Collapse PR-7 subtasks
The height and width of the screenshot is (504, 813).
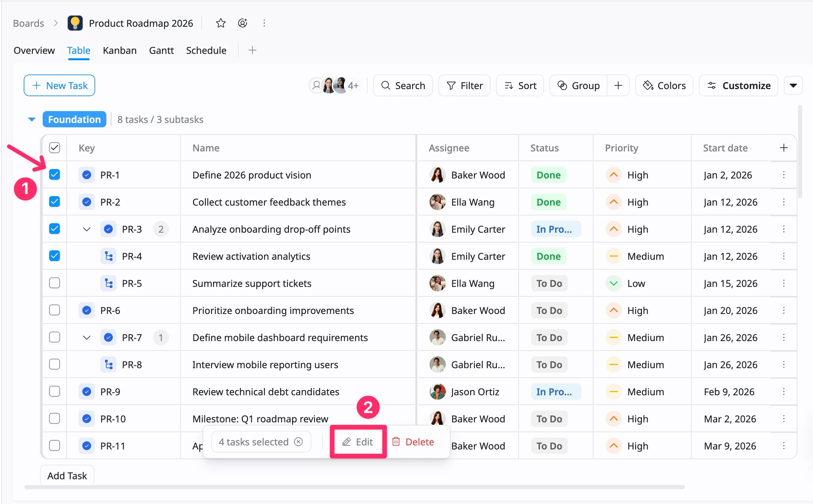(x=87, y=338)
